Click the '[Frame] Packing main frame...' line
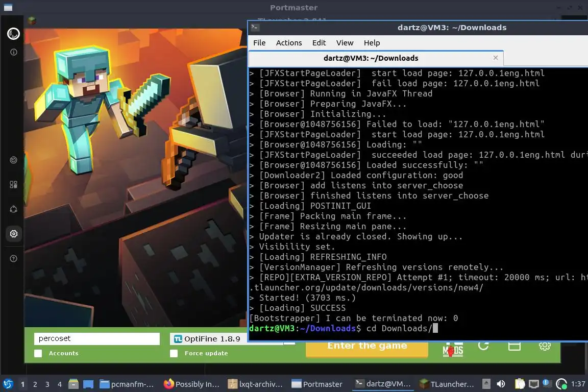The image size is (588, 392). (328, 216)
